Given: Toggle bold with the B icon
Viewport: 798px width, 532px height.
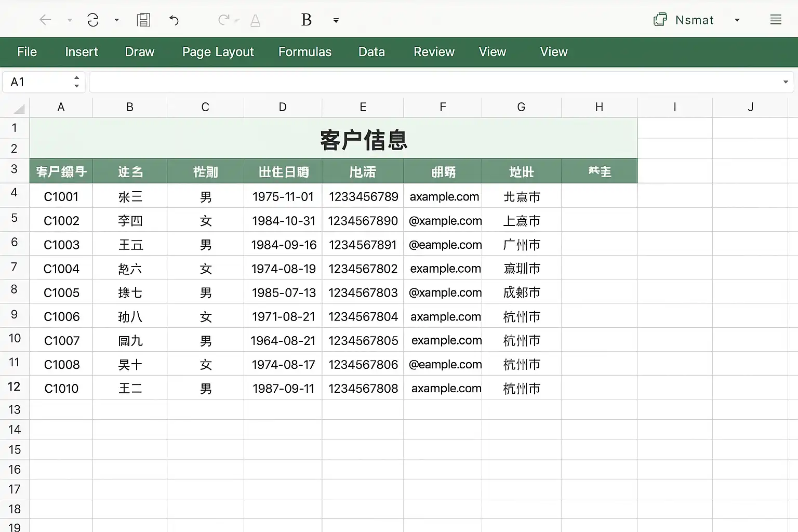Looking at the screenshot, I should pyautogui.click(x=307, y=20).
